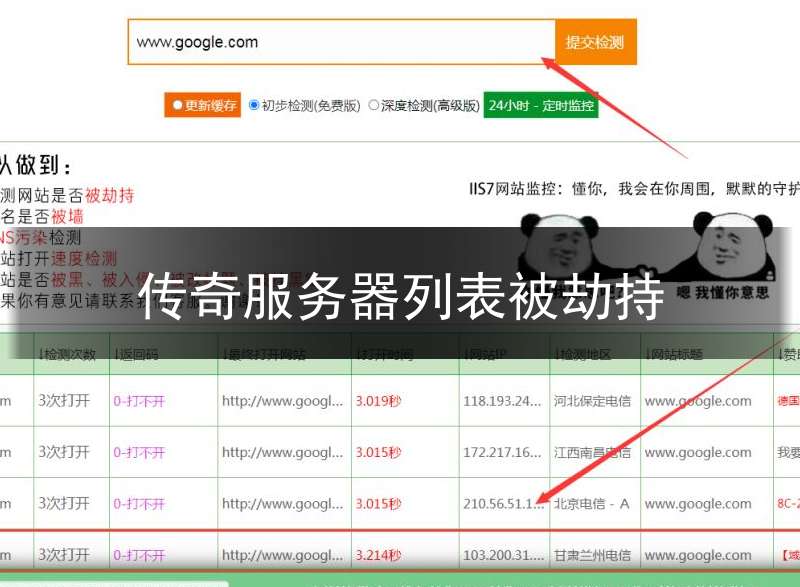Click 江西南昌电信 region cell
800x587 pixels.
[592, 452]
